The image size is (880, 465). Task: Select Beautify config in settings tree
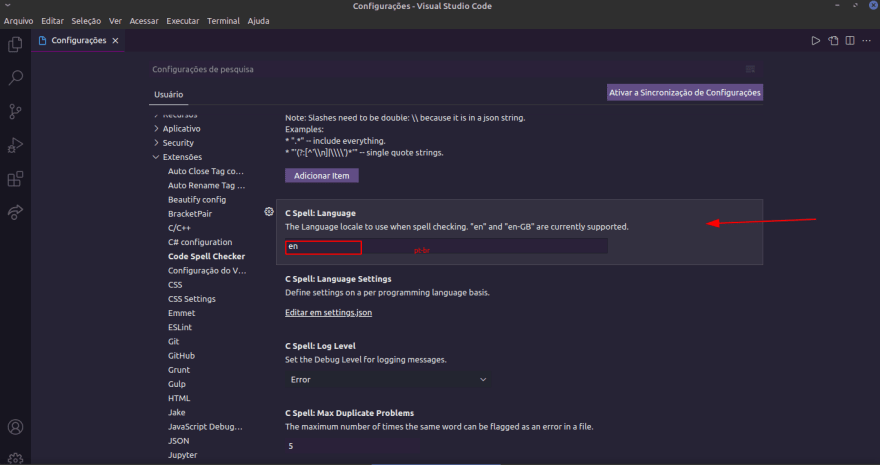tap(197, 200)
